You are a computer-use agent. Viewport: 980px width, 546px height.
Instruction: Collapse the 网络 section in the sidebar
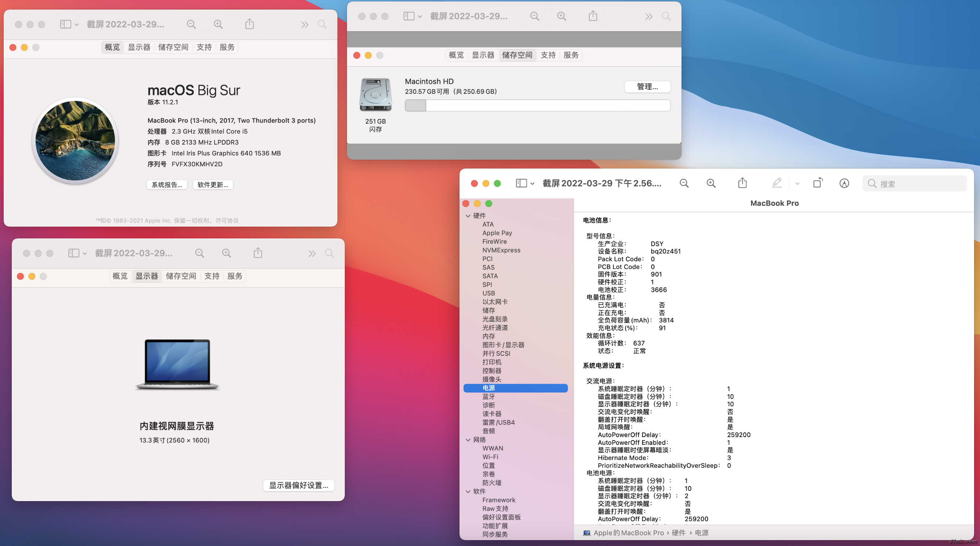tap(468, 439)
